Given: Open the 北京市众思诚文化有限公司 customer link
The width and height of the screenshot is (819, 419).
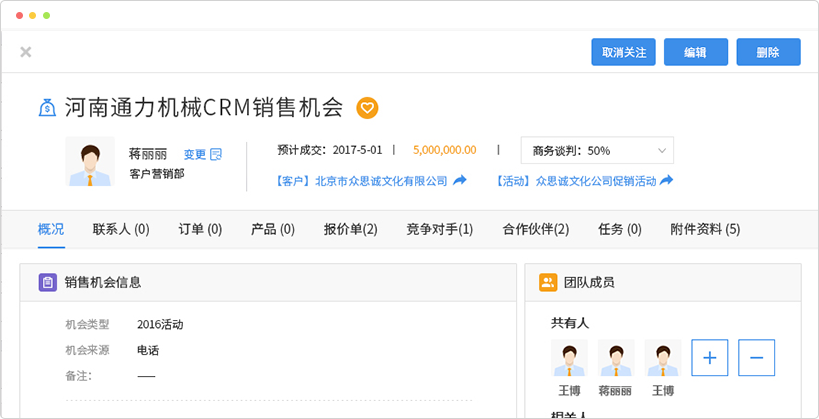Looking at the screenshot, I should click(380, 181).
